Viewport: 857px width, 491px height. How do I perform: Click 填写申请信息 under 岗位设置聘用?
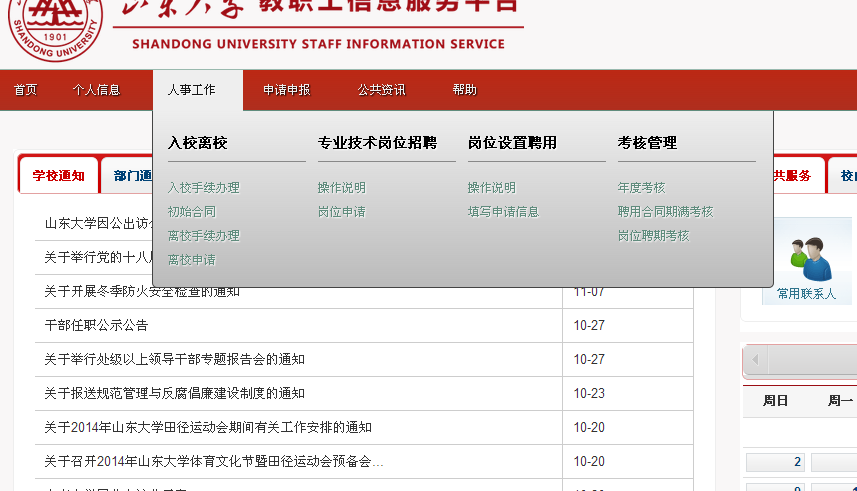(503, 212)
